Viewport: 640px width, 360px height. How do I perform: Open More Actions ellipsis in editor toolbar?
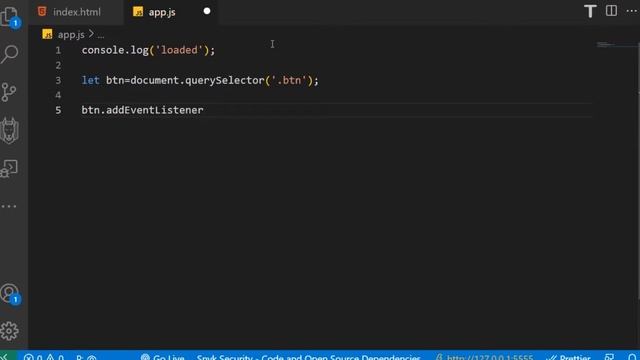tap(631, 11)
